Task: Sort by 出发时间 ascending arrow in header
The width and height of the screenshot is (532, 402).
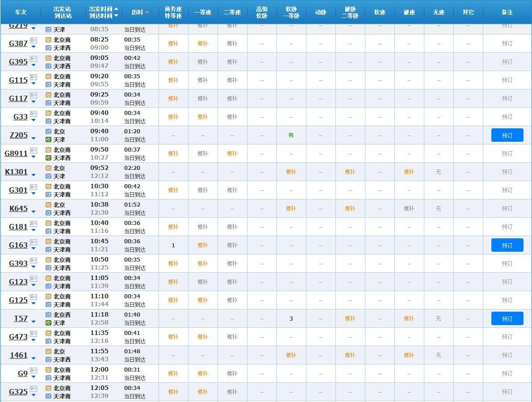Action: click(116, 9)
